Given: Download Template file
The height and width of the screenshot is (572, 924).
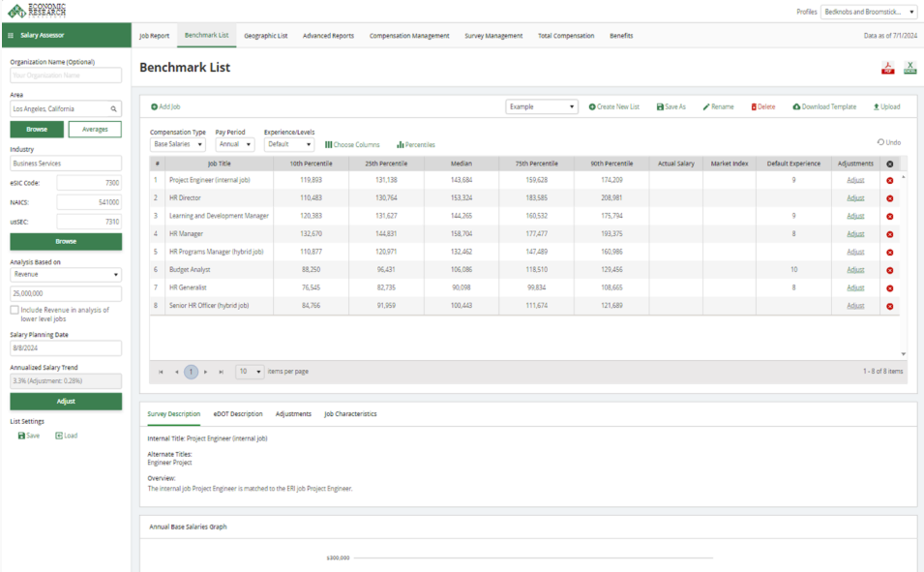Looking at the screenshot, I should (x=824, y=106).
